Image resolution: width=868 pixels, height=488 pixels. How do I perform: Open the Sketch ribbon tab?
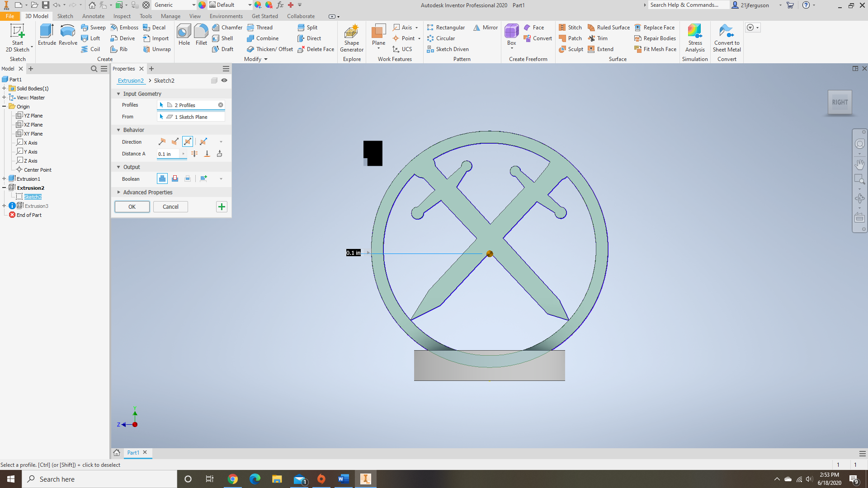(x=65, y=16)
